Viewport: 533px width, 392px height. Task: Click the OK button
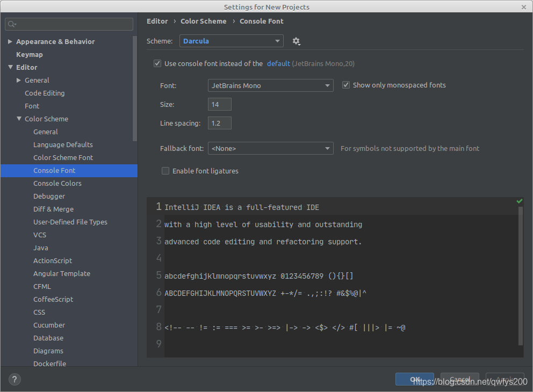pos(415,379)
